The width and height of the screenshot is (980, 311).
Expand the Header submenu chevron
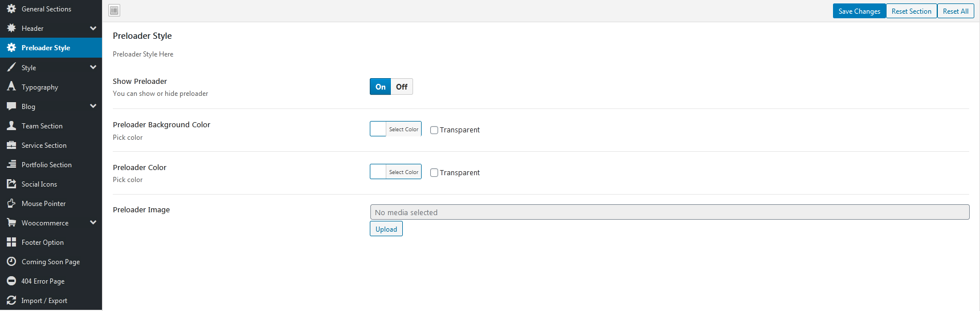[x=93, y=28]
